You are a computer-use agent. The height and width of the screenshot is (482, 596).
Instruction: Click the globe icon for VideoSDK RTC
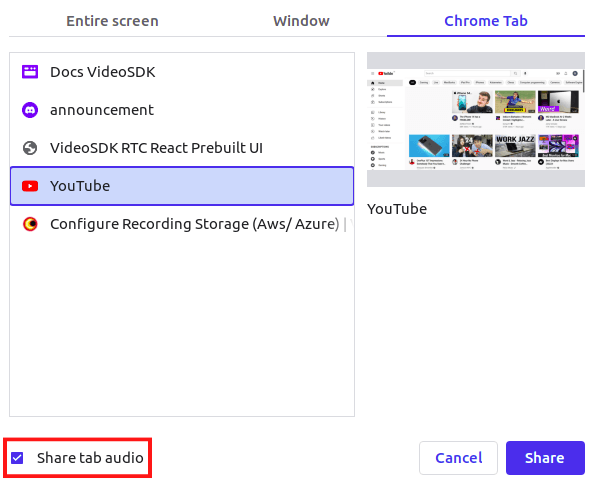30,148
